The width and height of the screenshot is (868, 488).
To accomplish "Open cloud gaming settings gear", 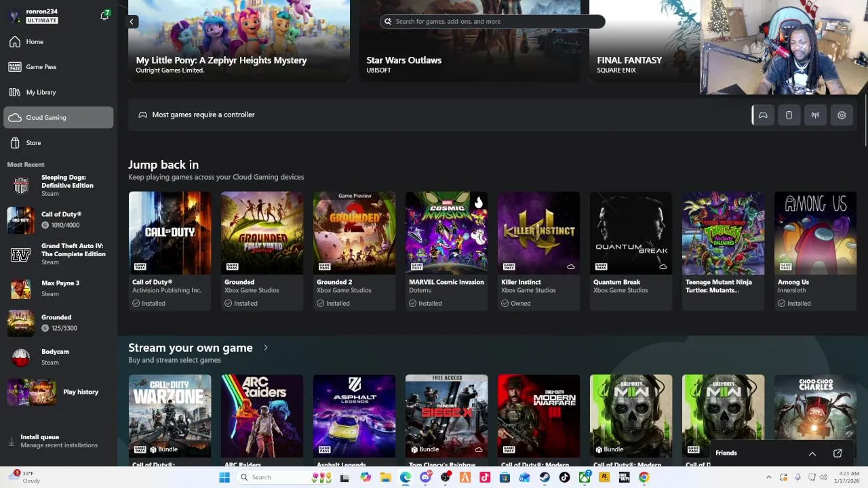I will 842,115.
